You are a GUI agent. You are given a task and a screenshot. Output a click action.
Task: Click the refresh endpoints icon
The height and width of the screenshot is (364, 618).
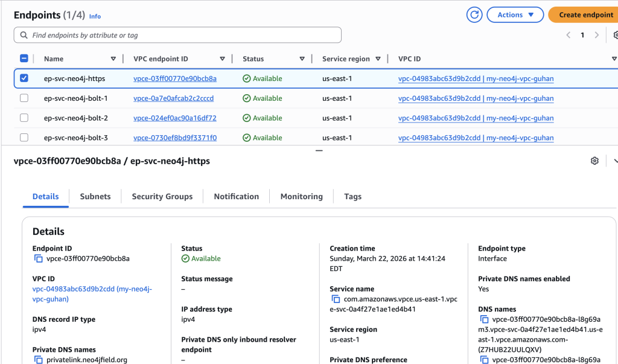click(474, 15)
